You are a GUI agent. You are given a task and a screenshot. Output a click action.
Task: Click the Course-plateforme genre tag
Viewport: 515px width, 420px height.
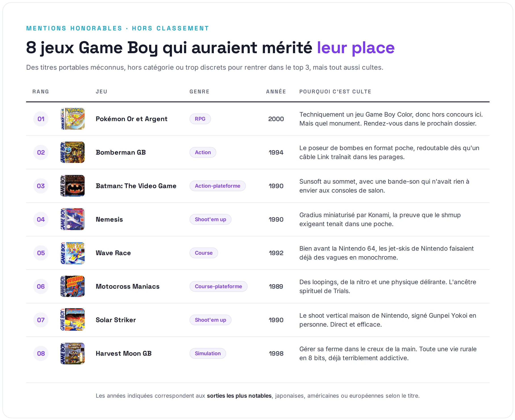coord(218,286)
